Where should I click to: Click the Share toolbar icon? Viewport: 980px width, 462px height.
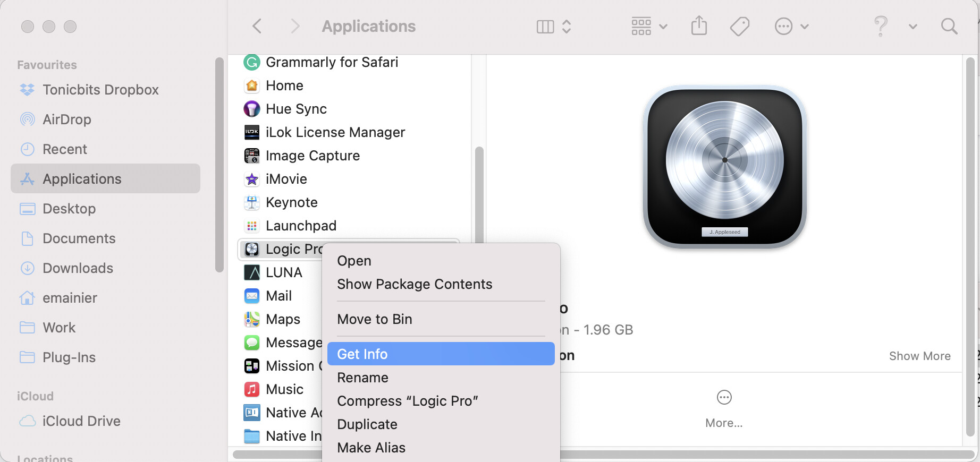[699, 25]
